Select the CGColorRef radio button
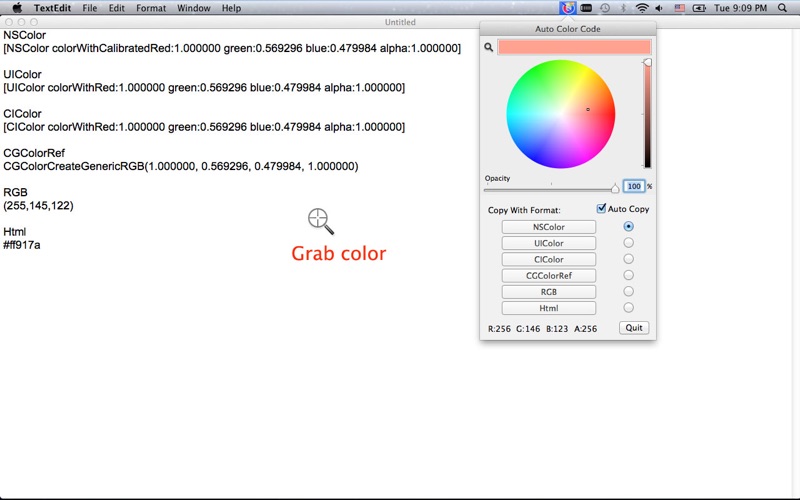 [x=629, y=275]
